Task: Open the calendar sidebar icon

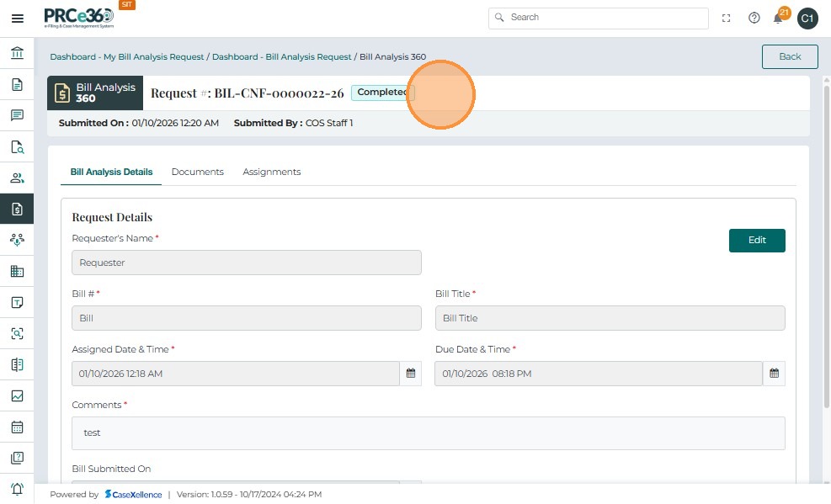Action: coord(17,427)
